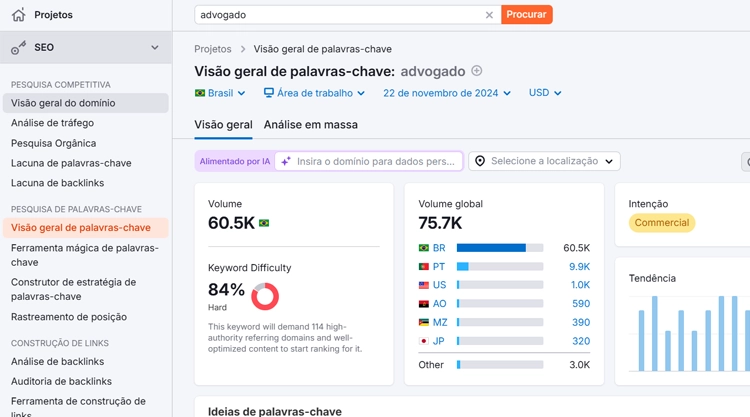Click the Brazil flag in BR volume row

pos(424,248)
